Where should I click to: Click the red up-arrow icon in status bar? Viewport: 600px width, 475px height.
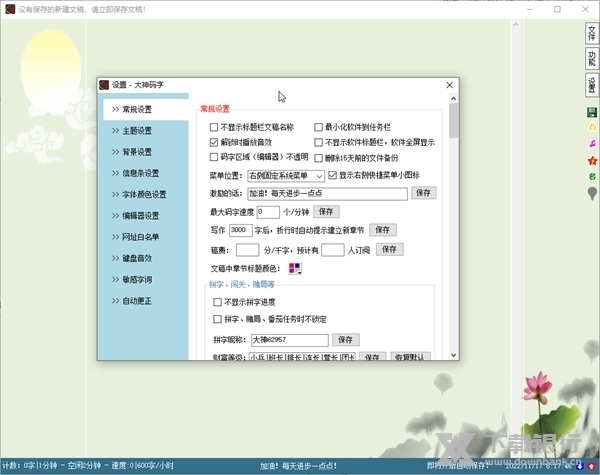(x=592, y=466)
